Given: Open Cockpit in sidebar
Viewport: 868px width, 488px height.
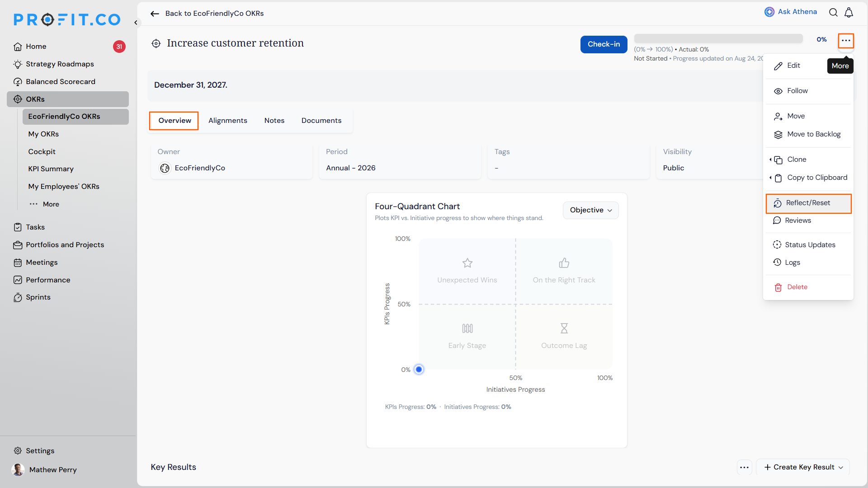Looking at the screenshot, I should tap(42, 152).
